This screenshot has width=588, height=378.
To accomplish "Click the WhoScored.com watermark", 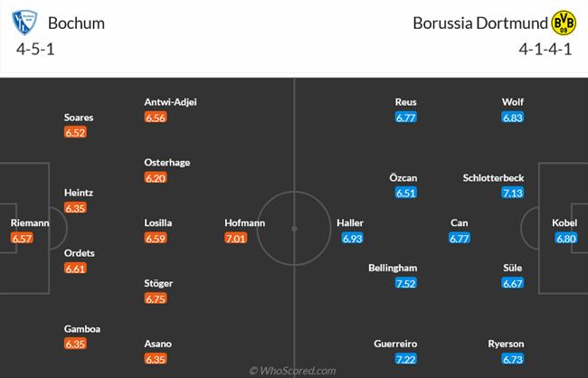I will [293, 371].
